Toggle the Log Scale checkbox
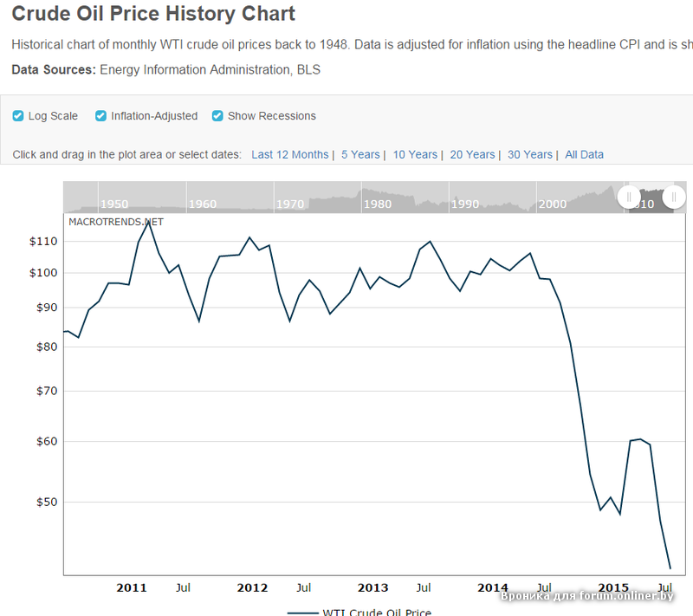The image size is (693, 616). click(18, 116)
